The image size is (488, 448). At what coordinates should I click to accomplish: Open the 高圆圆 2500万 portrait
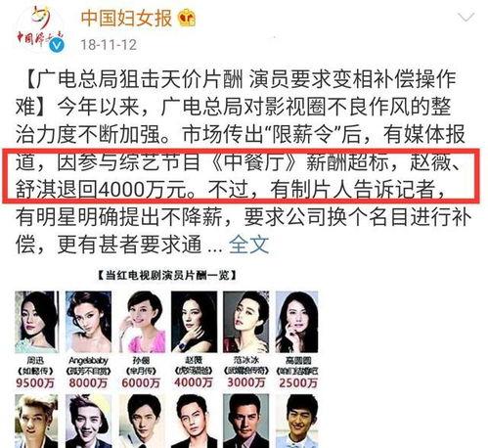(x=297, y=322)
